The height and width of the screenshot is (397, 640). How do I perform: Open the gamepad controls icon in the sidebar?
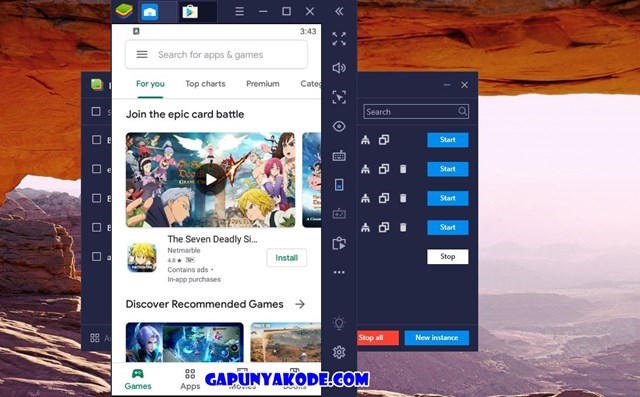[x=339, y=214]
